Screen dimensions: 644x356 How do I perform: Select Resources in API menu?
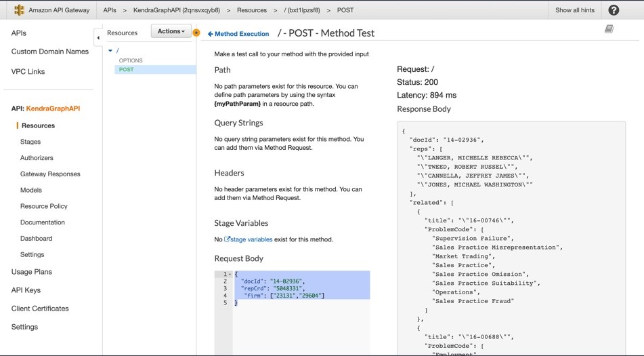[x=38, y=126]
